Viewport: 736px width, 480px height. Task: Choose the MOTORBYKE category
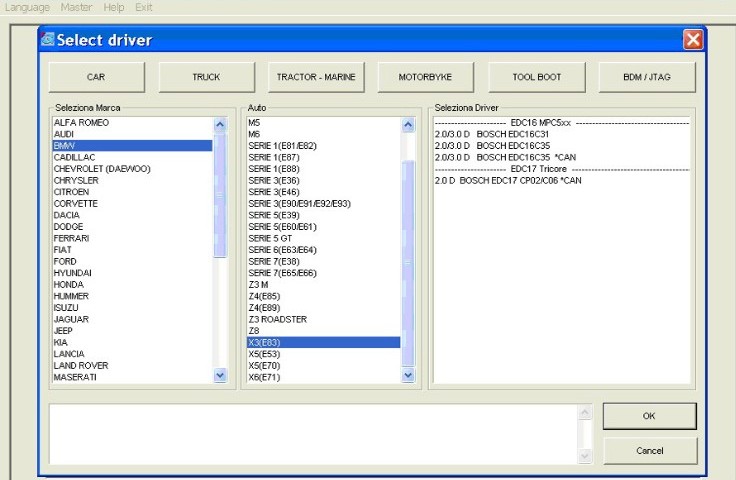click(425, 77)
